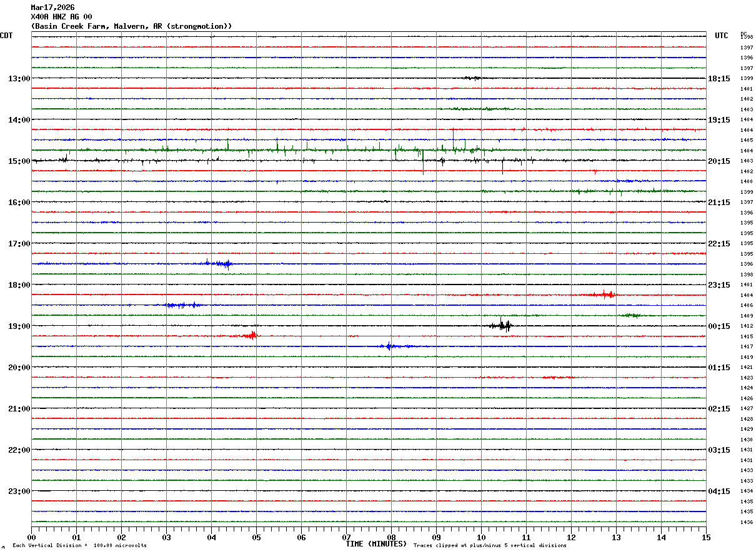
Task: Click the DC offset value 1409
Action: click(746, 316)
